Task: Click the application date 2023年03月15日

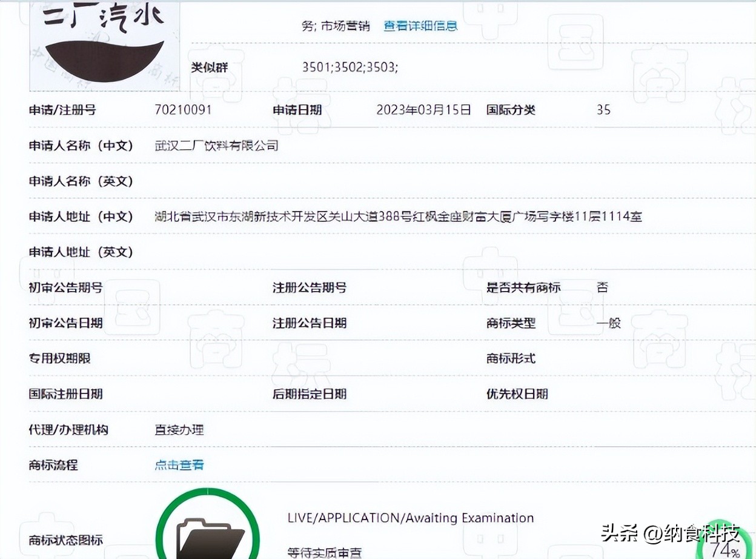Action: tap(423, 110)
